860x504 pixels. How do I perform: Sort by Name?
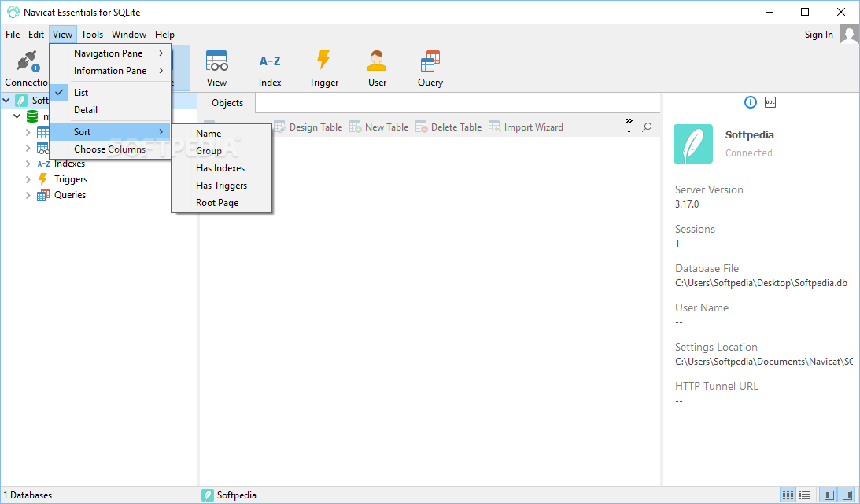[x=222, y=134]
